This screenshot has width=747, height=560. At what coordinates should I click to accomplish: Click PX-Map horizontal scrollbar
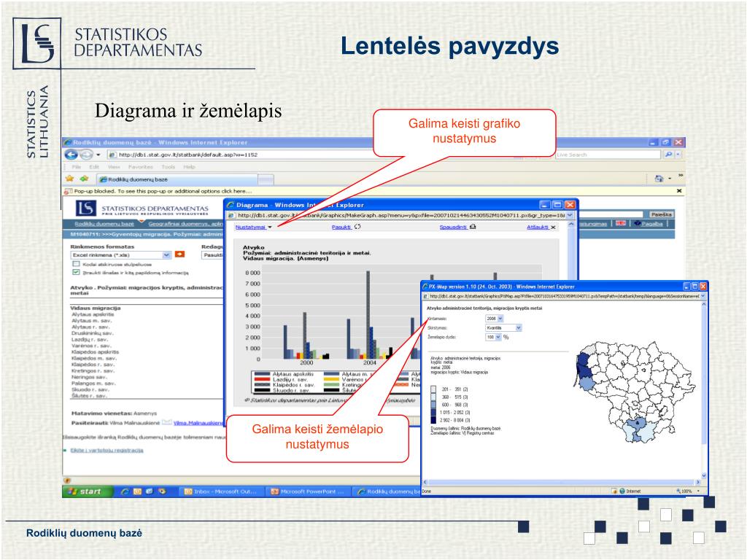point(562,482)
